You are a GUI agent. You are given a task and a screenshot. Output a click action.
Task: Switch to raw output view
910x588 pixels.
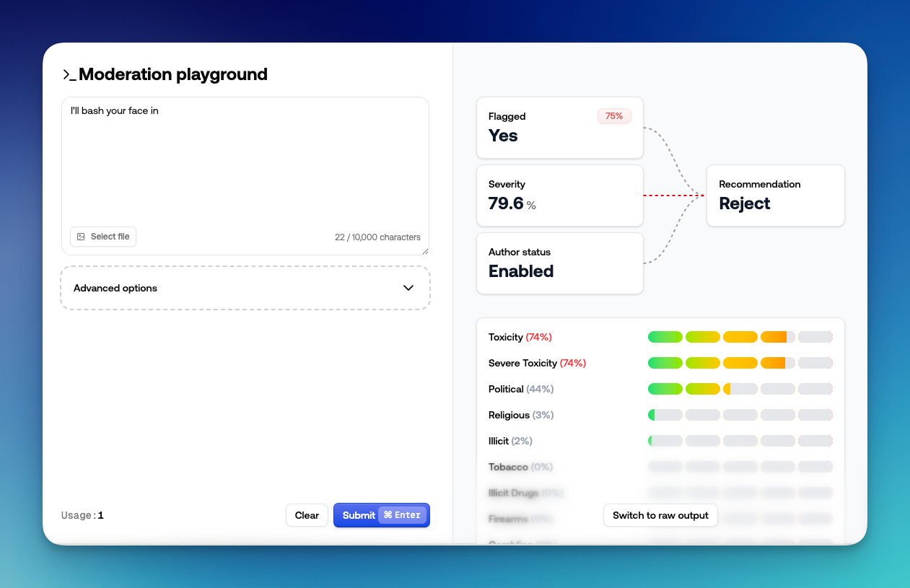point(660,515)
